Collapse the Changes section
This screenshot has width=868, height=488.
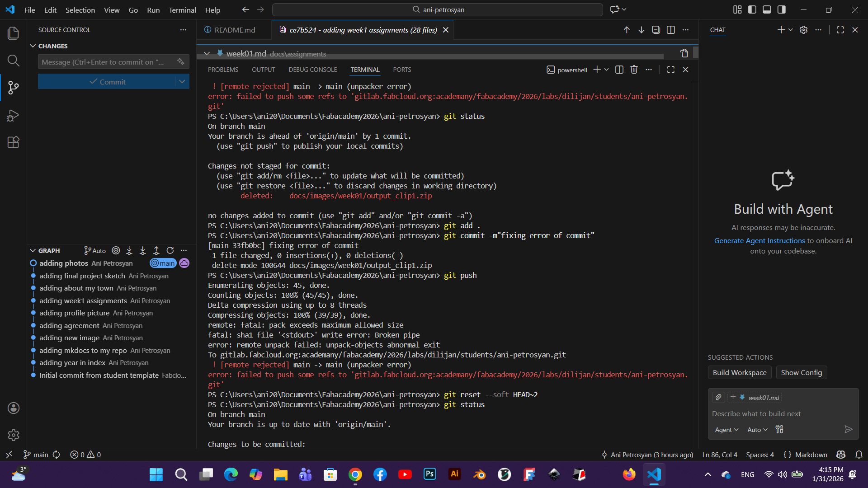click(33, 46)
